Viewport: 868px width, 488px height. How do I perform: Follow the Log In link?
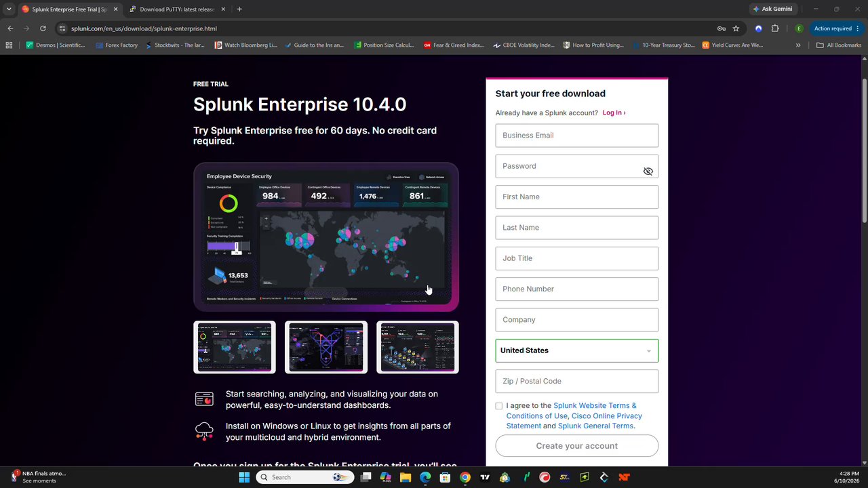click(x=614, y=113)
